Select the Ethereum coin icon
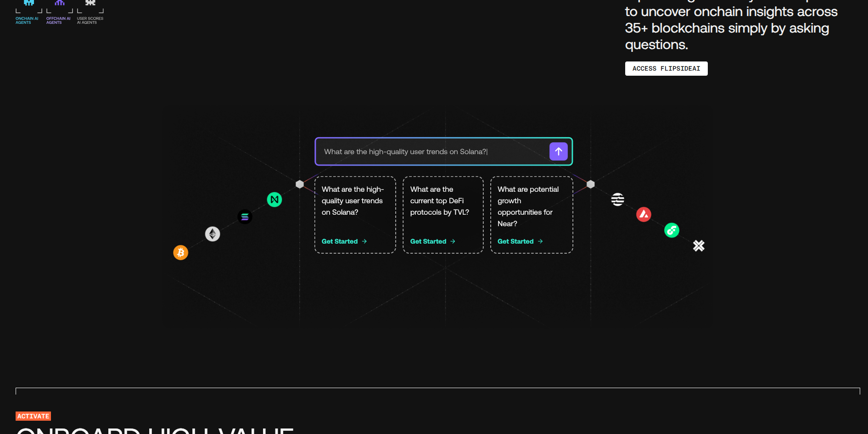Screen dimensions: 868x434 point(212,234)
